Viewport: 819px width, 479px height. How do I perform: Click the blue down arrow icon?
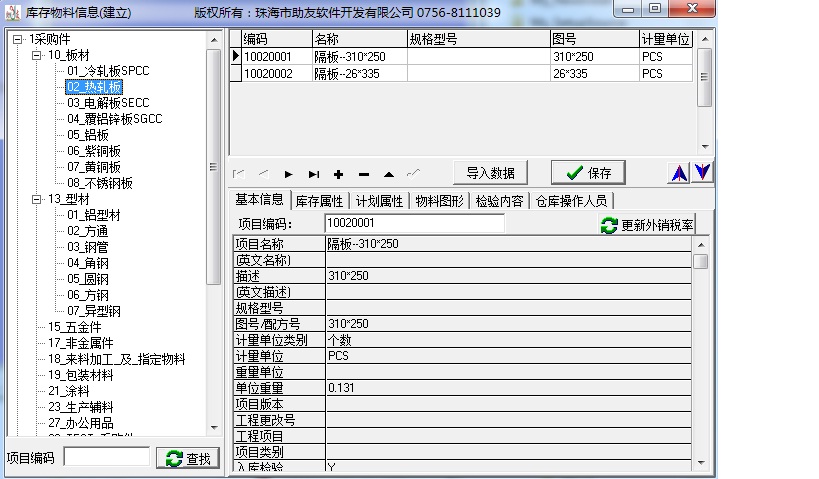pos(703,172)
